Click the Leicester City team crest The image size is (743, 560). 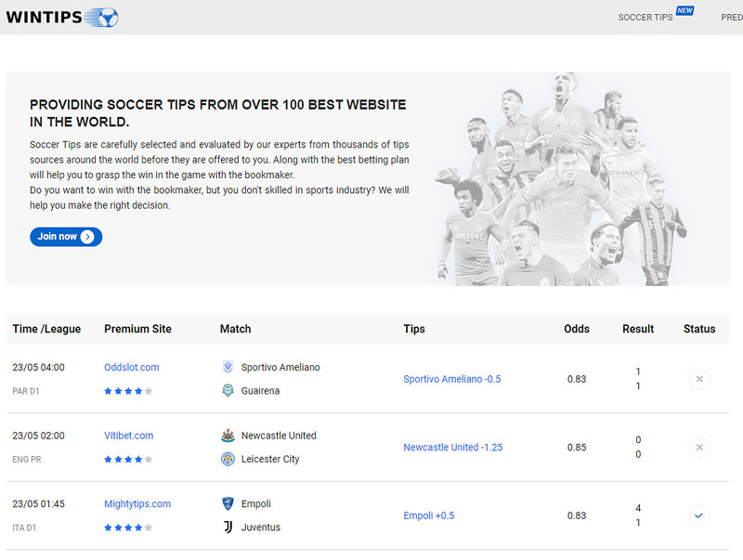click(x=228, y=459)
